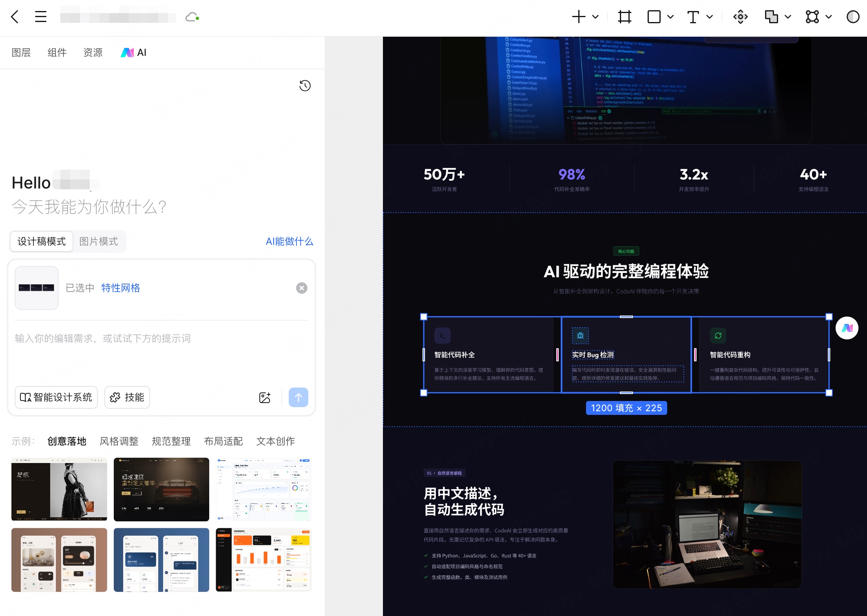This screenshot has height=616, width=867.
Task: Open the white line-chart dashboard example thumbnail
Action: pyautogui.click(x=263, y=489)
